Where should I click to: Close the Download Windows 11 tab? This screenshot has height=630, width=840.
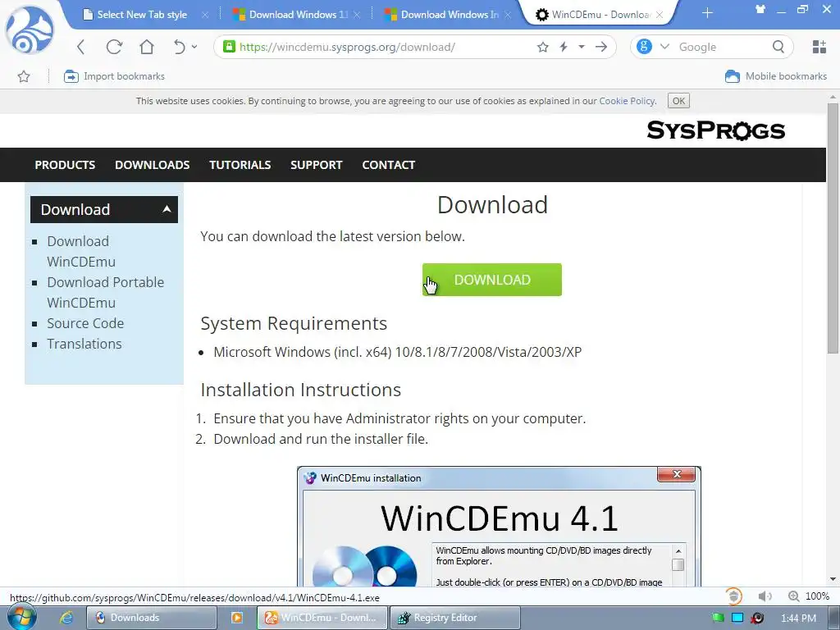(357, 15)
